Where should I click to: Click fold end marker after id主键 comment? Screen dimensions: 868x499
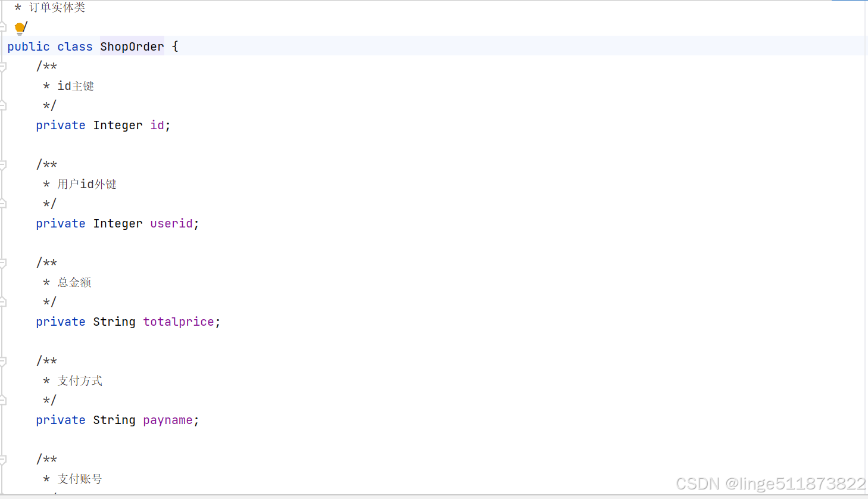click(x=3, y=105)
